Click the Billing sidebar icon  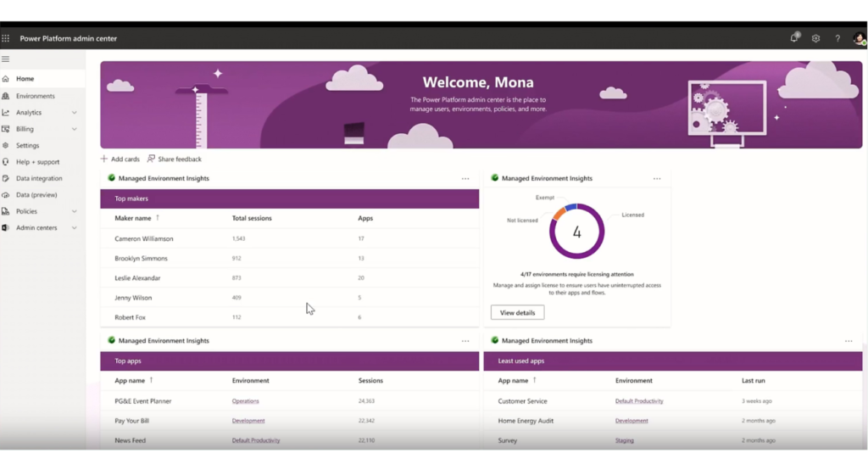[6, 129]
